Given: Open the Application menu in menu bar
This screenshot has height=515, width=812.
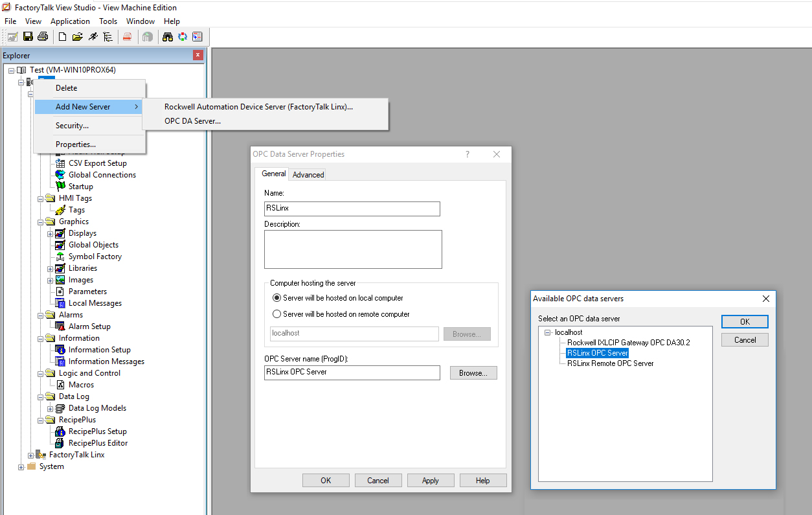Looking at the screenshot, I should point(70,21).
